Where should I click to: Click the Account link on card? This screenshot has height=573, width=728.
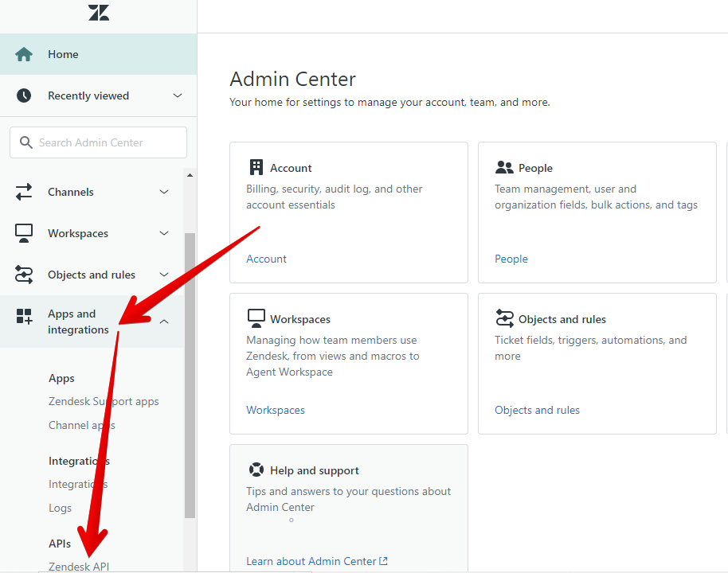[x=266, y=259]
